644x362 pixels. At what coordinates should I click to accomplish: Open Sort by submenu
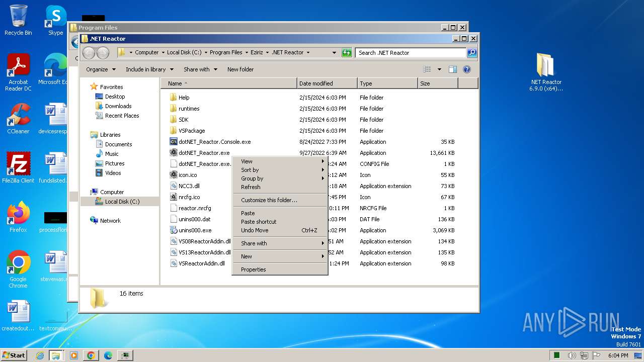[x=280, y=170]
